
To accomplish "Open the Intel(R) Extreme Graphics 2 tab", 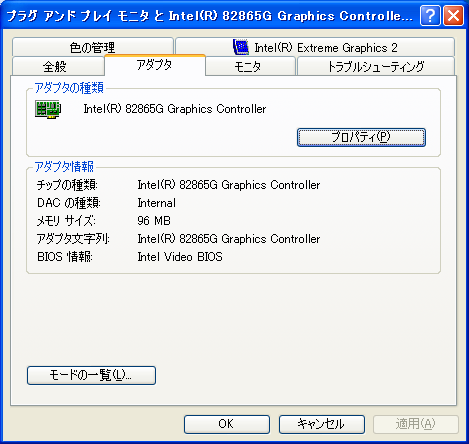I will click(315, 47).
